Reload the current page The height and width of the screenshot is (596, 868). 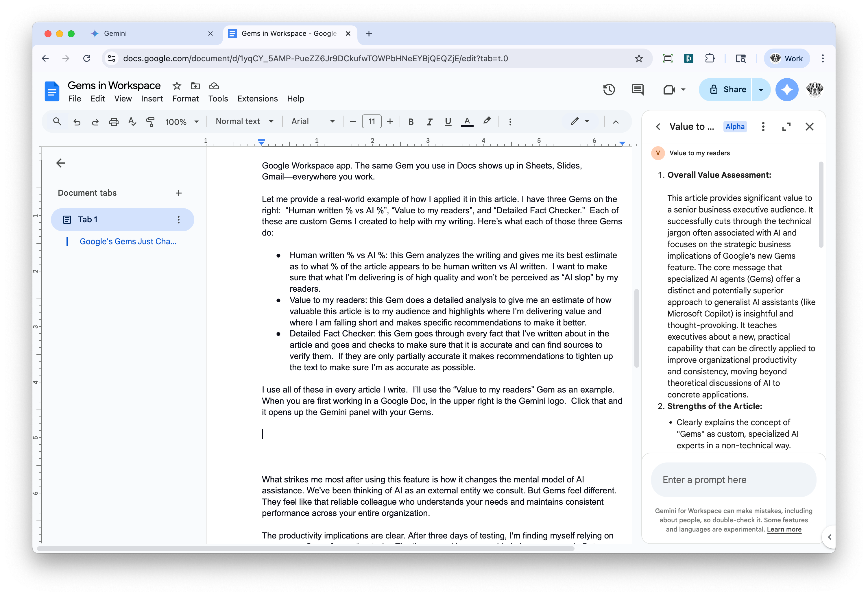tap(87, 58)
